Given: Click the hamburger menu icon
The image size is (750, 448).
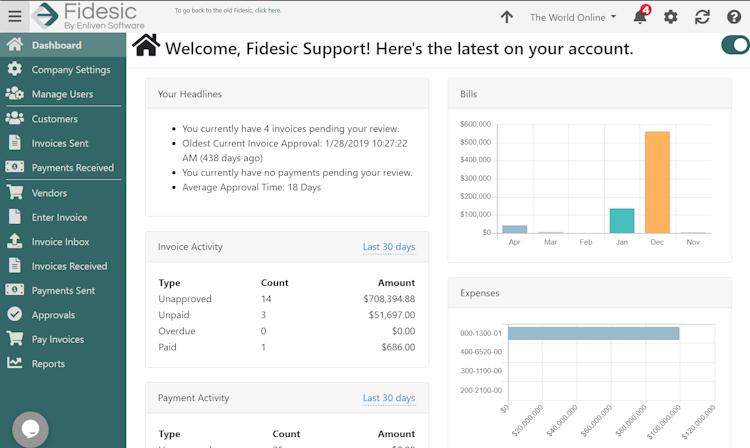Looking at the screenshot, I should tap(14, 16).
